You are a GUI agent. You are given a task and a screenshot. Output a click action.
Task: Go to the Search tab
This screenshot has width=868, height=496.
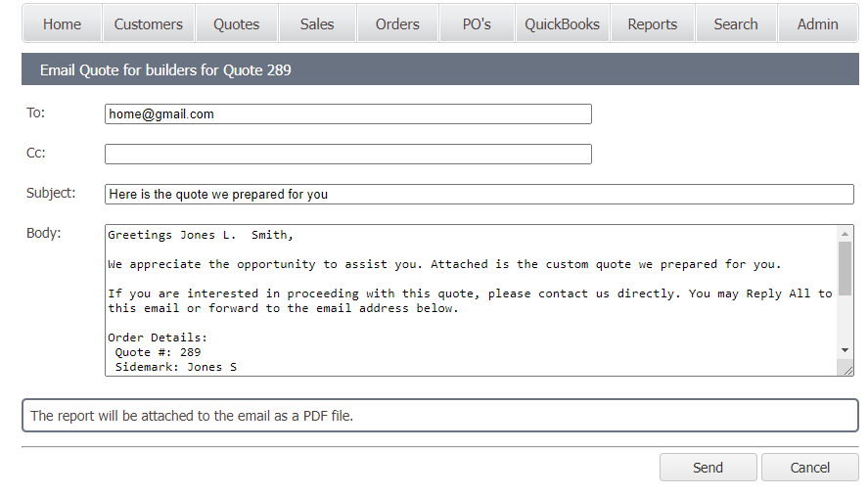coord(736,24)
